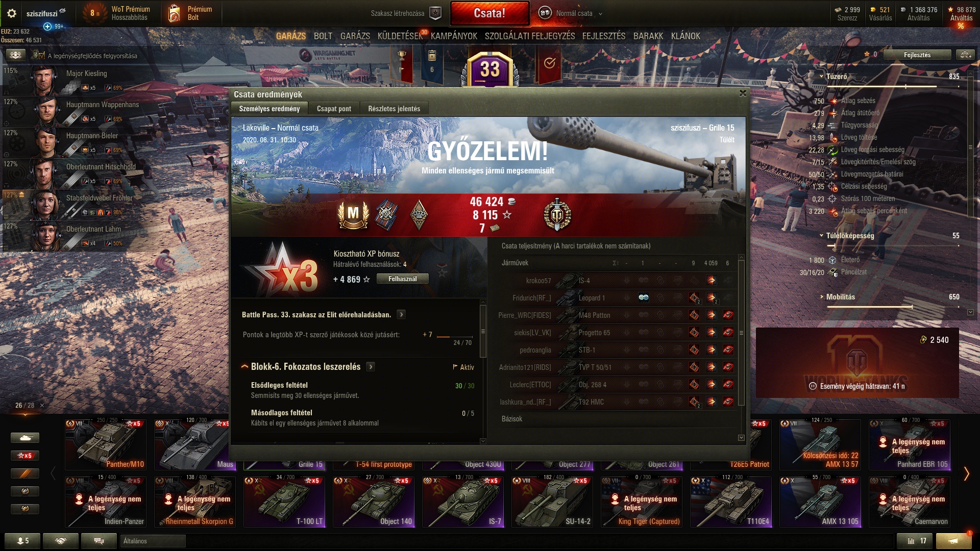The width and height of the screenshot is (980, 551).
Task: Collapse the Blokk-6 mission section
Action: click(244, 367)
